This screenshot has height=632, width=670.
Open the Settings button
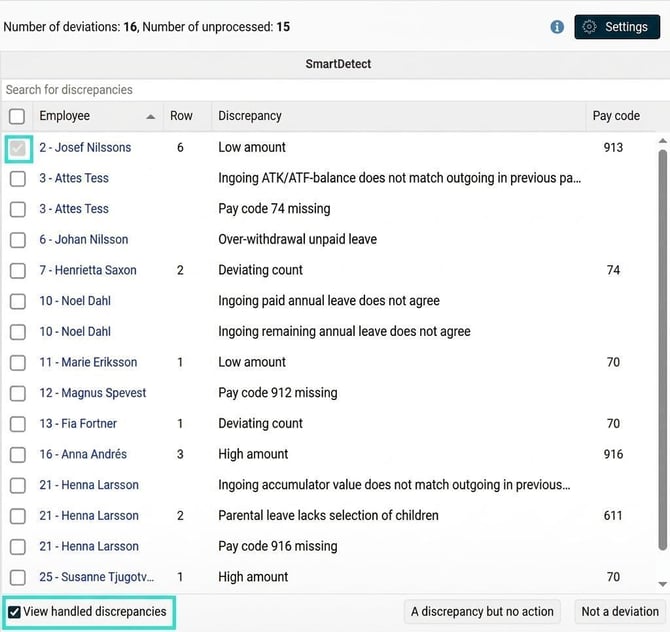coord(617,27)
